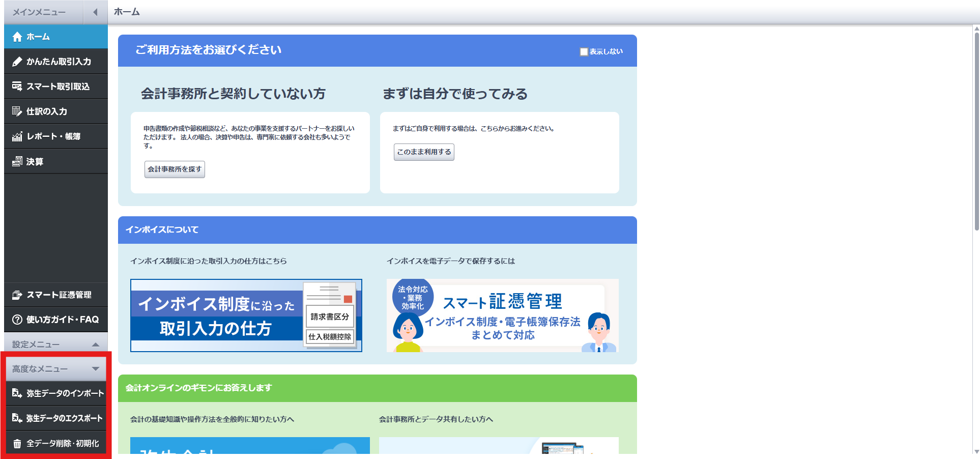Image resolution: width=980 pixels, height=459 pixels.
Task: Click the スマート取引取込 sidebar icon
Action: pos(17,87)
